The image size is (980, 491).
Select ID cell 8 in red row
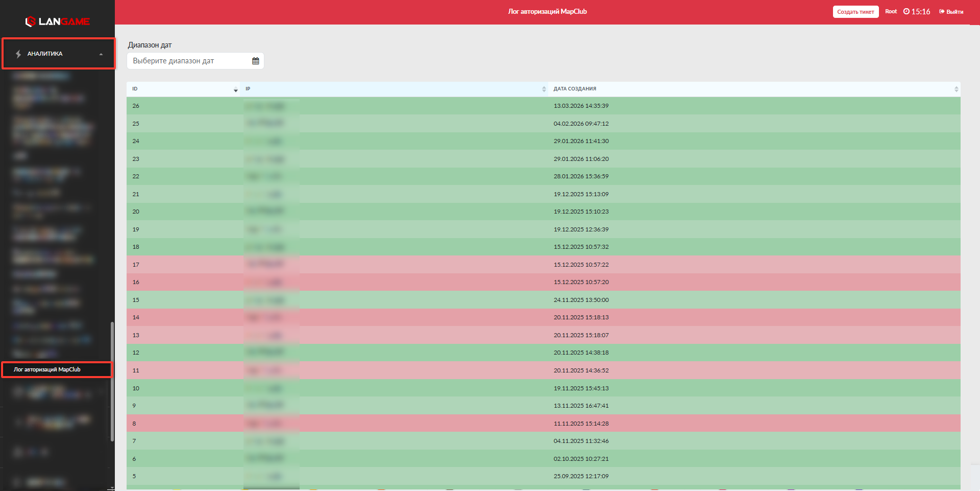134,424
